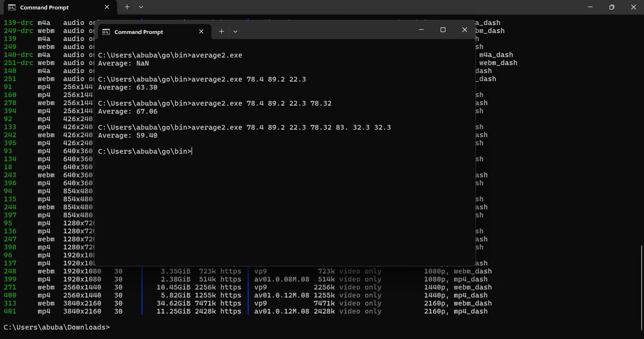Close the front window's Command Prompt tab

[202, 32]
